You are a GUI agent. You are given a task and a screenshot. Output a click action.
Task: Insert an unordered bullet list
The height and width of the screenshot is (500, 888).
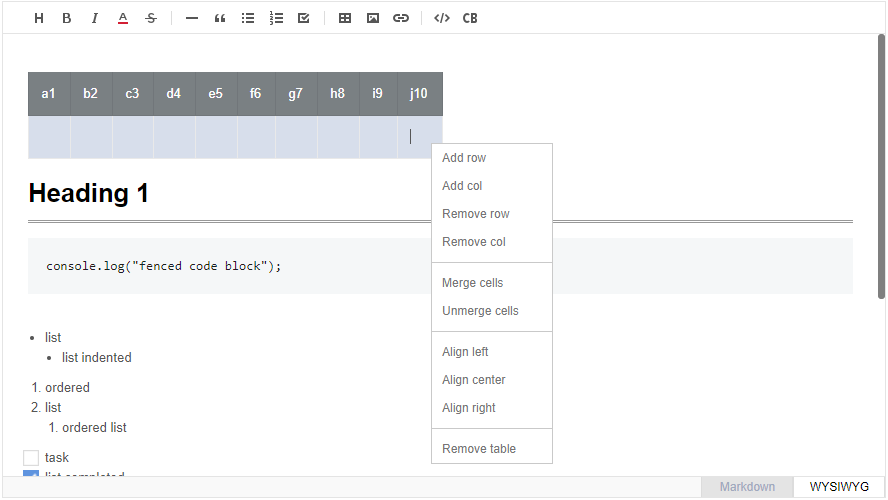(x=248, y=18)
